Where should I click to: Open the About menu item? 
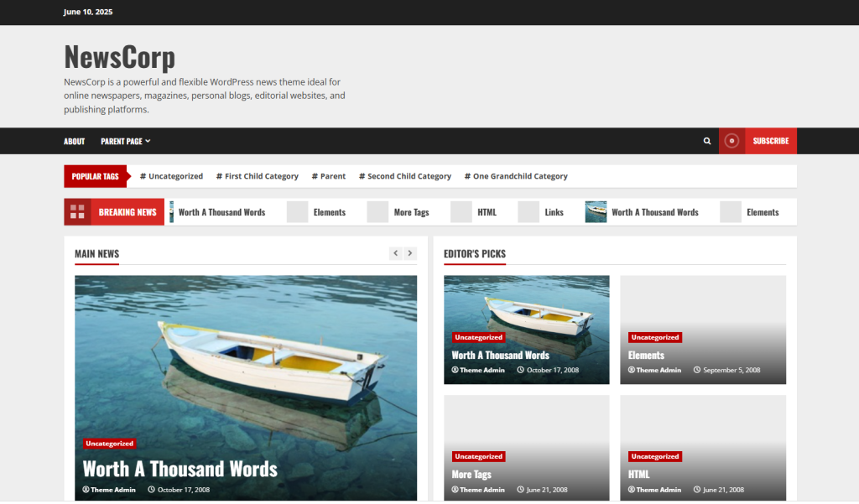[74, 141]
